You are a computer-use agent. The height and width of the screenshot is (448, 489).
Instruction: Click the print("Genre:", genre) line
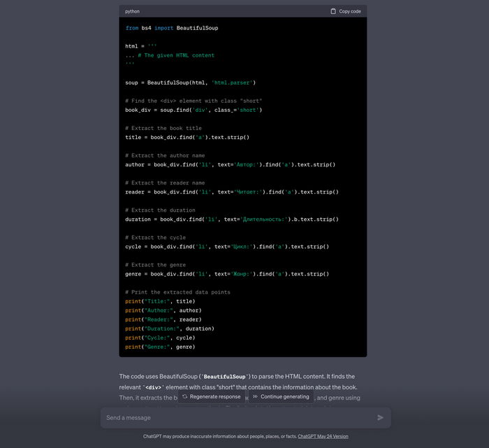click(x=160, y=347)
